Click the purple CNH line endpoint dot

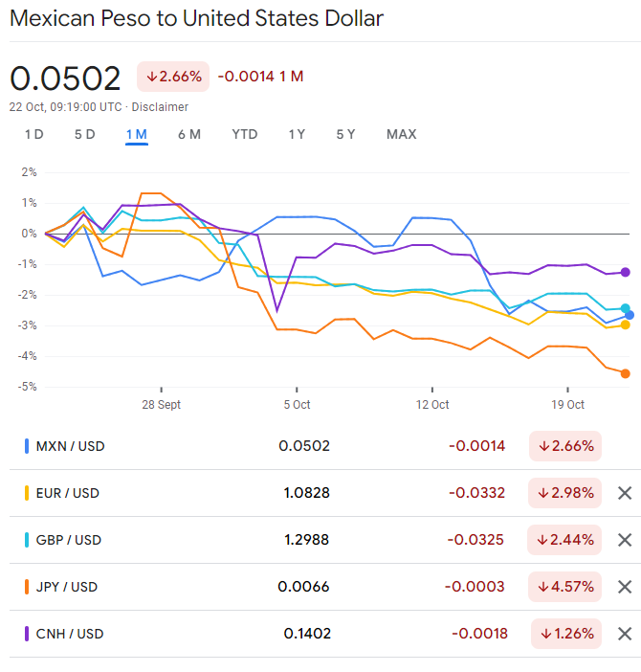626,272
